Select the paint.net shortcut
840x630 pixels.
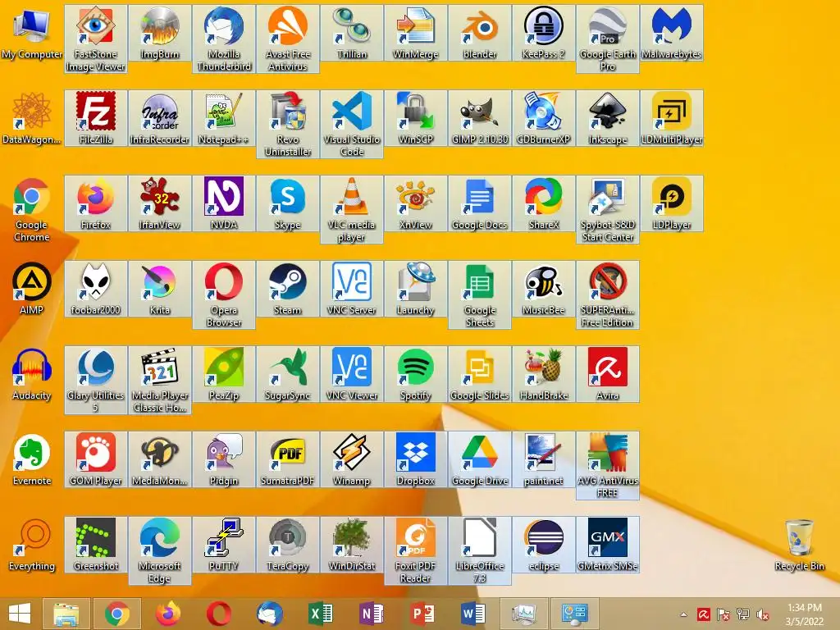click(x=544, y=459)
